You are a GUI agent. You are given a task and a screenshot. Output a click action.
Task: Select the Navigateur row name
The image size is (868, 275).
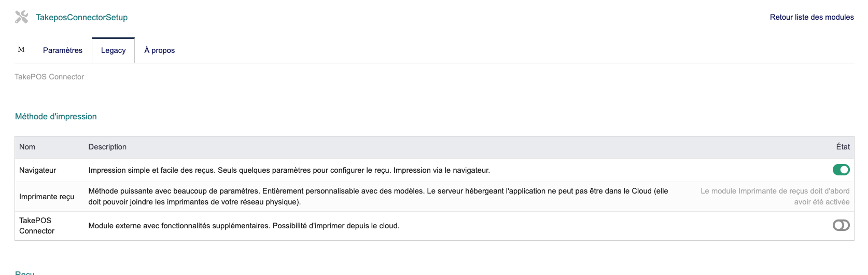pyautogui.click(x=38, y=170)
